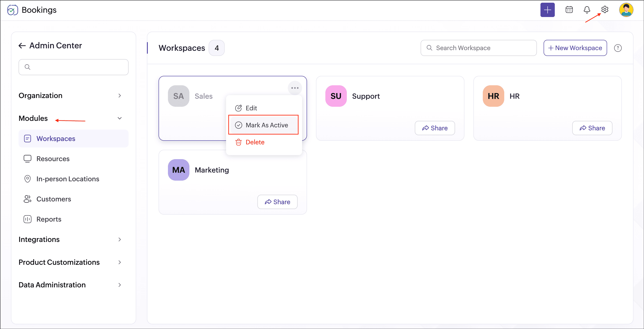Share the Marketing workspace

277,202
